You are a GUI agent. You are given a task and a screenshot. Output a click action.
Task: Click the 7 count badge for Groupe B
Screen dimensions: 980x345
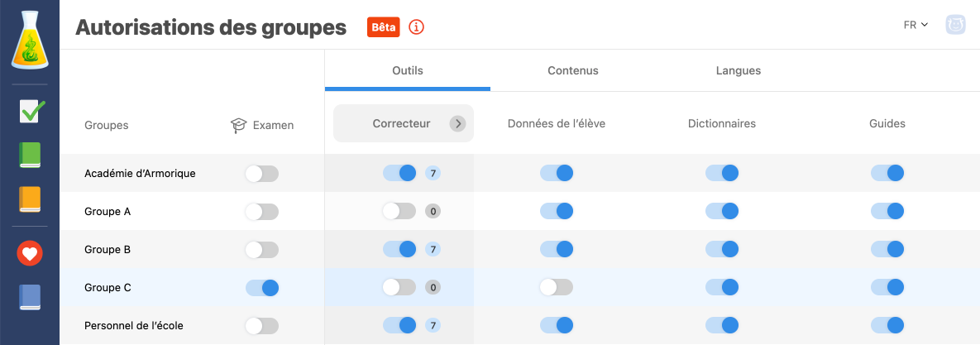(x=433, y=250)
